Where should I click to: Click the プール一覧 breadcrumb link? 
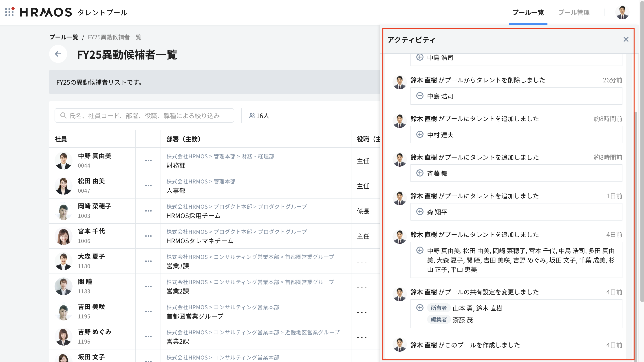click(x=64, y=37)
